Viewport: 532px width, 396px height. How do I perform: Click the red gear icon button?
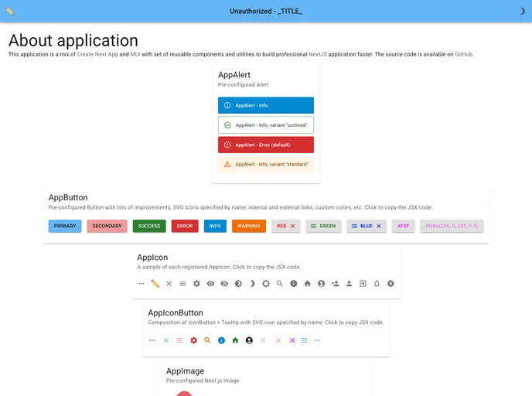tap(194, 340)
